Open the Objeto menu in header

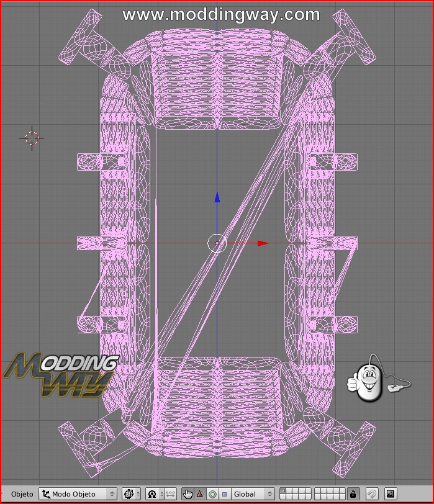click(x=22, y=494)
